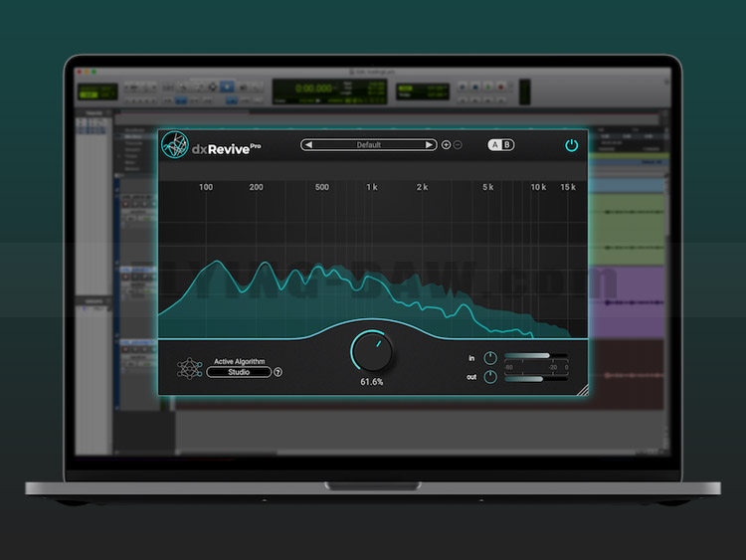Viewport: 746px width, 560px height.
Task: Click the dxRevive circular logo icon
Action: [x=175, y=144]
